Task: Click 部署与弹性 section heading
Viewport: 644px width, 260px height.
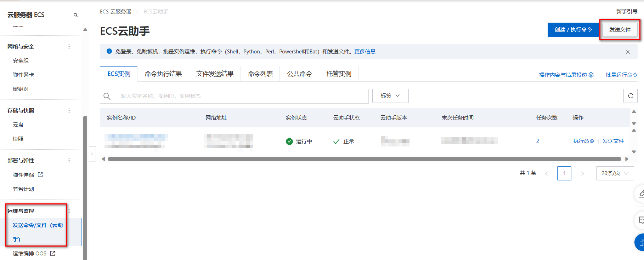Action: [x=21, y=160]
